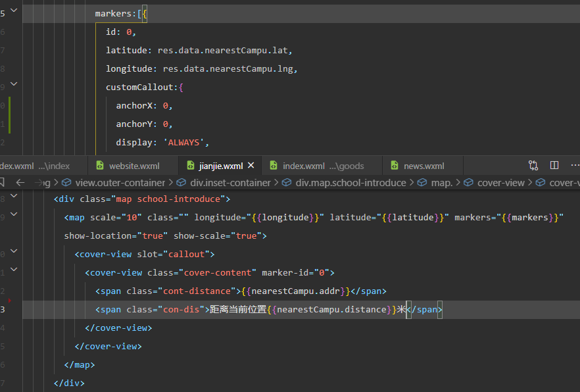This screenshot has width=580, height=392.
Task: Click the show-location="true" attribute
Action: click(x=116, y=236)
